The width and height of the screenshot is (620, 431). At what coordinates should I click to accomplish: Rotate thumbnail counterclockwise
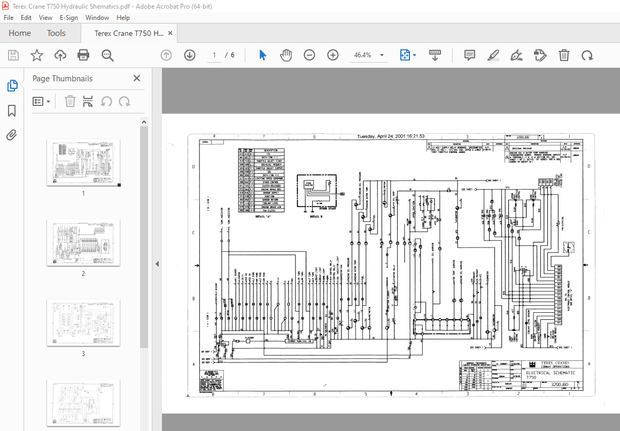(106, 102)
